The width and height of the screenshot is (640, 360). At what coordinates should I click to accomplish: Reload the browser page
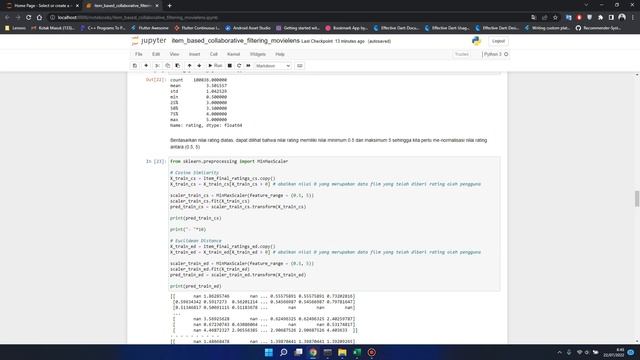[x=29, y=18]
